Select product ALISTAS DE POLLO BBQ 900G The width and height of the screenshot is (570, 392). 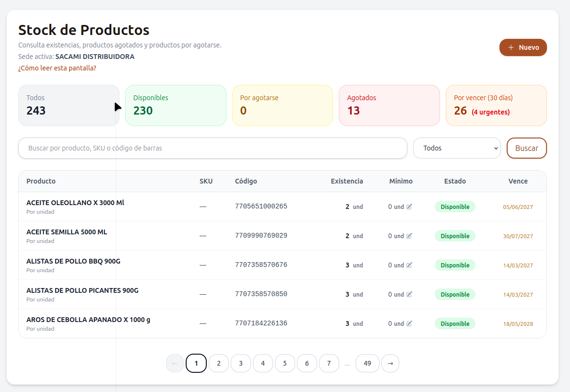coord(73,261)
